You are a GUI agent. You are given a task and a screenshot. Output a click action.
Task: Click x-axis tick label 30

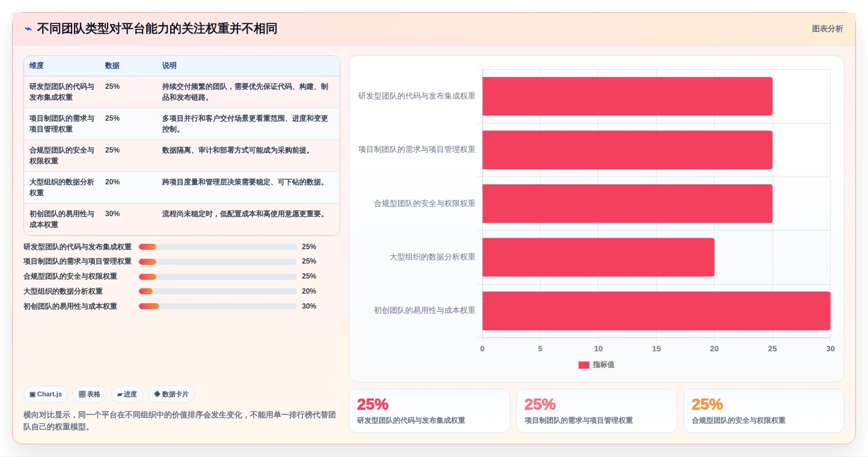(830, 349)
